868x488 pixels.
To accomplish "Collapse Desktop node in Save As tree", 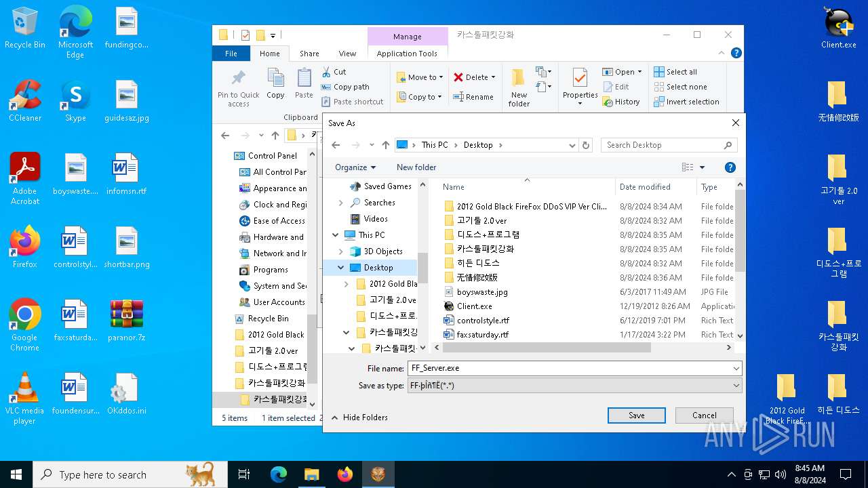I will tap(341, 268).
